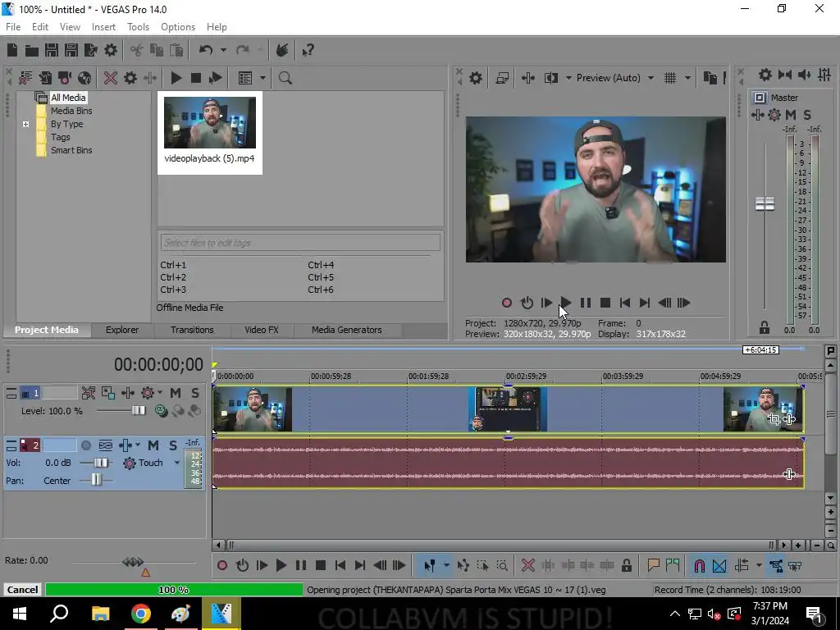This screenshot has height=630, width=840.
Task: Click the audio track Vol slider
Action: click(101, 463)
